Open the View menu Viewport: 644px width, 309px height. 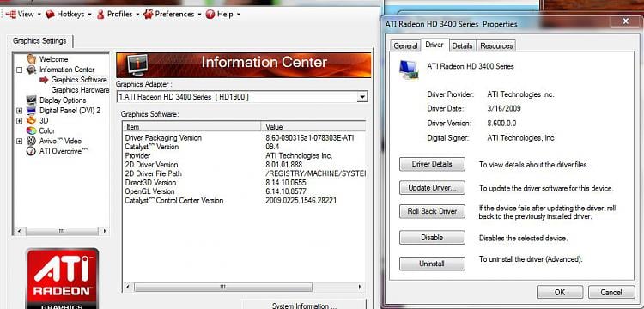(x=23, y=14)
